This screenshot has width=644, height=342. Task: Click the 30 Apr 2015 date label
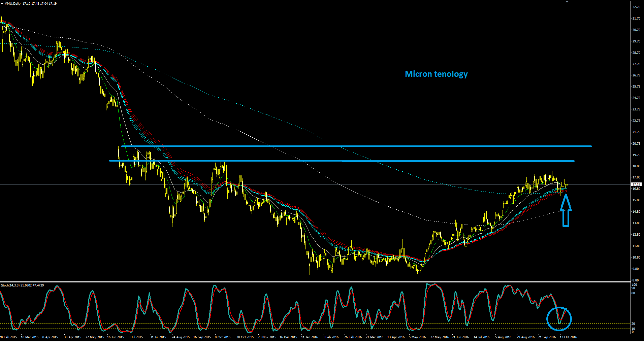[x=73, y=337]
